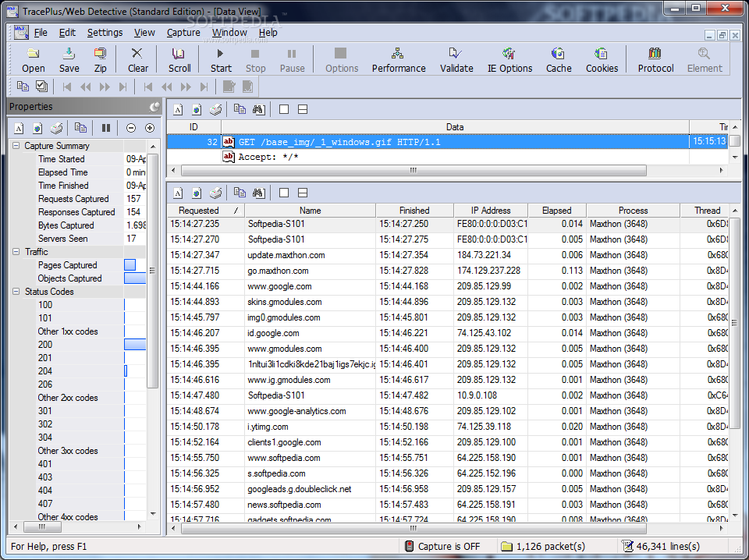
Task: Expand all properties with the plus circle
Action: (x=150, y=128)
